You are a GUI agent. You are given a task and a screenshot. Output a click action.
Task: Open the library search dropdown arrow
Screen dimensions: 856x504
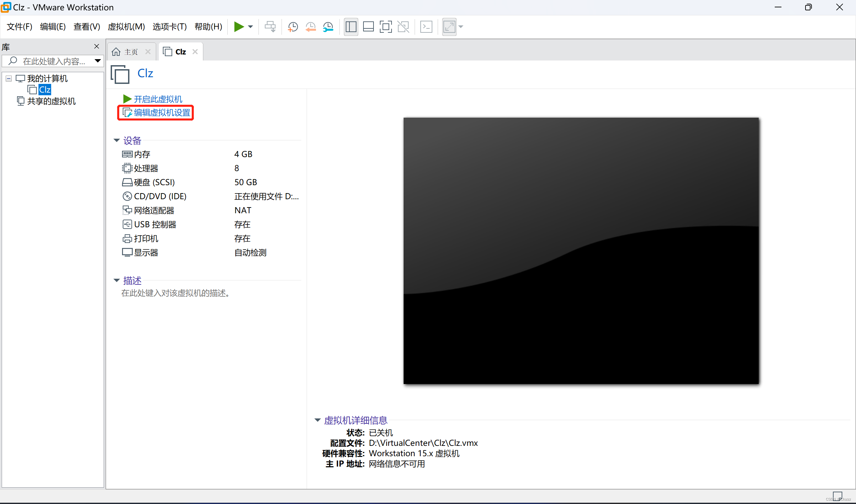(x=98, y=61)
